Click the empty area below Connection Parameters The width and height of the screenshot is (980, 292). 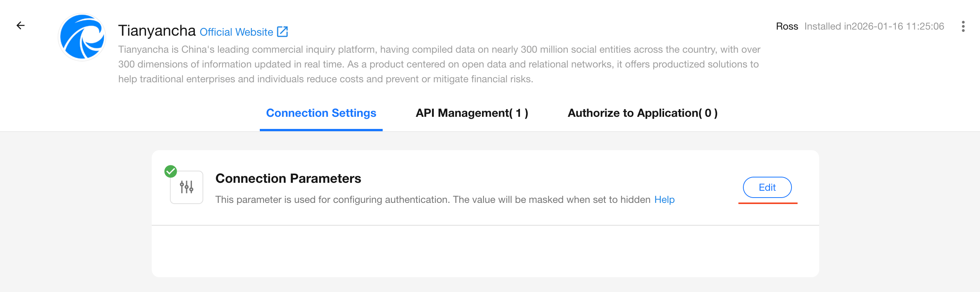click(485, 251)
